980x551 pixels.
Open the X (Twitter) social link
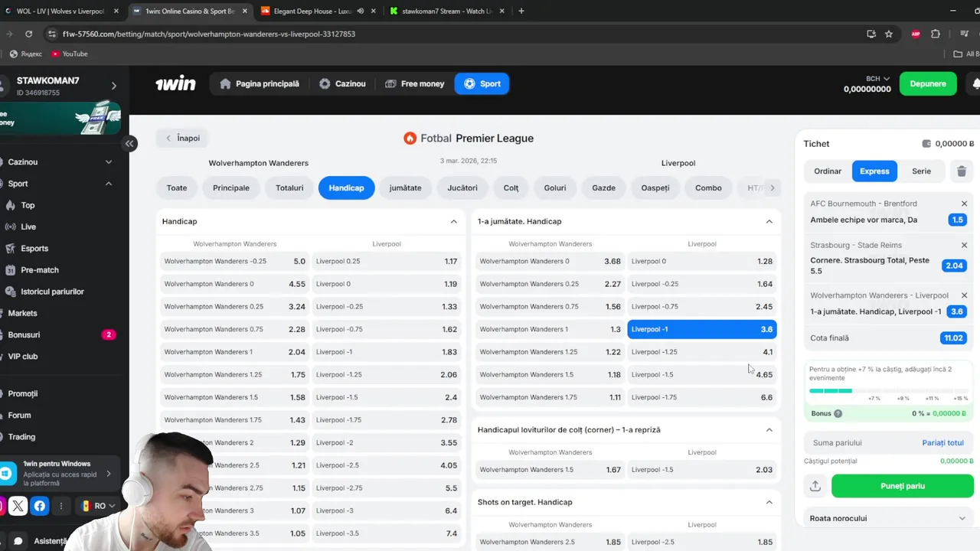click(x=18, y=506)
